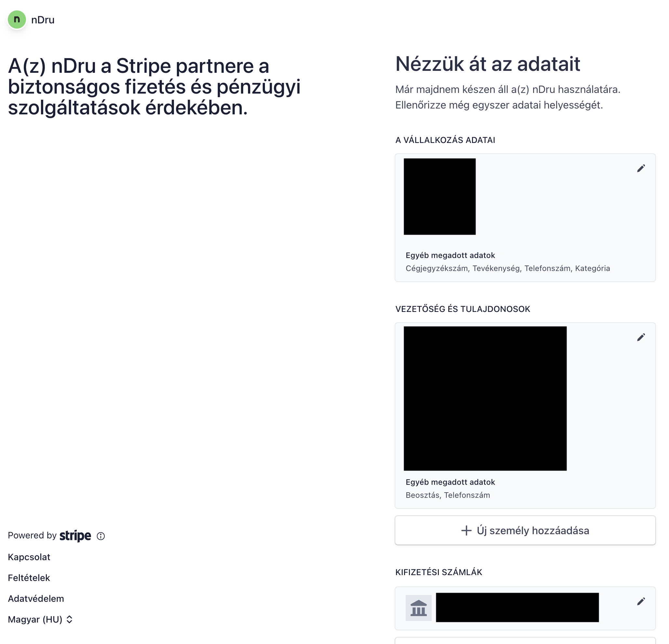Open the Kapcsolat link
Viewport: 669px width, 644px height.
tap(29, 557)
